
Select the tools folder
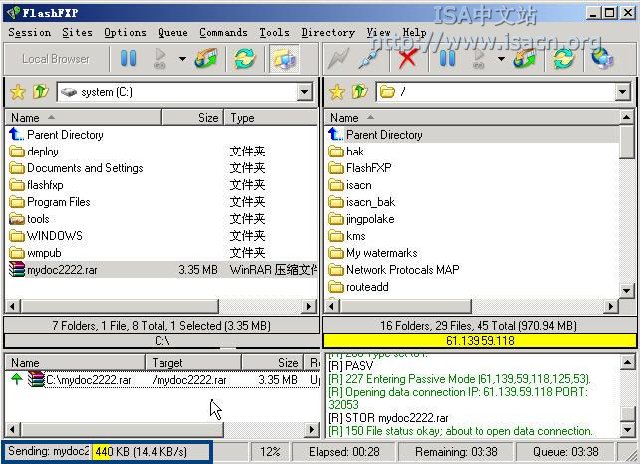(x=29, y=219)
